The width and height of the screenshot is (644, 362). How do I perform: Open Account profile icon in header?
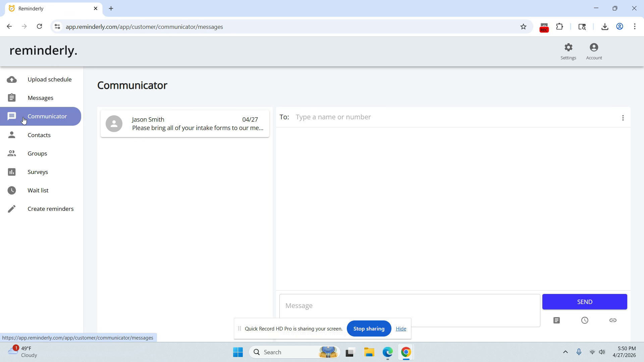[x=594, y=48]
